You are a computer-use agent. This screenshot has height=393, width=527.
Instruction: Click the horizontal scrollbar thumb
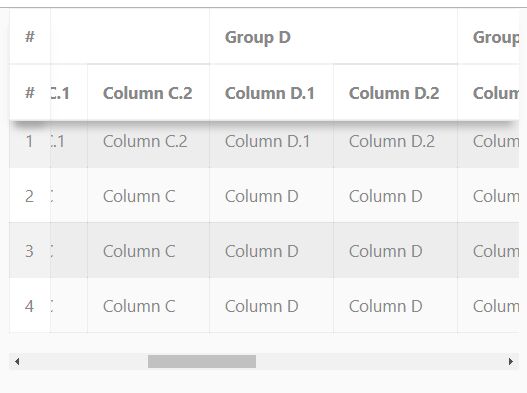pyautogui.click(x=202, y=362)
